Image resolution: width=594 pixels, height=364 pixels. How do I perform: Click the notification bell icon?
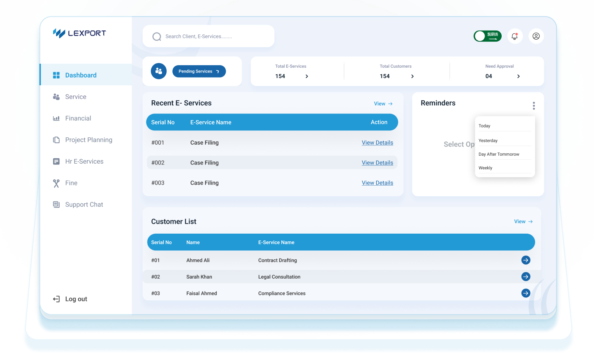pyautogui.click(x=514, y=36)
